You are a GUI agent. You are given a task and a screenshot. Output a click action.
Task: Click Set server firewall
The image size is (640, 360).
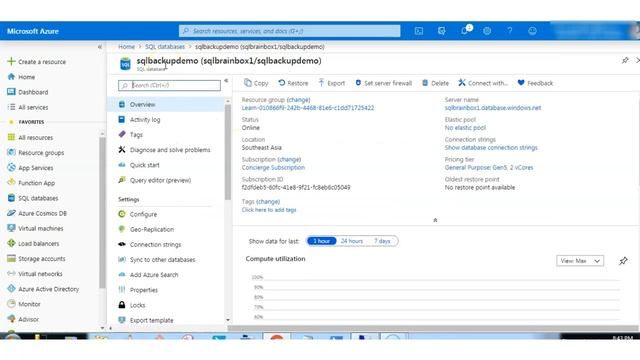tap(383, 83)
